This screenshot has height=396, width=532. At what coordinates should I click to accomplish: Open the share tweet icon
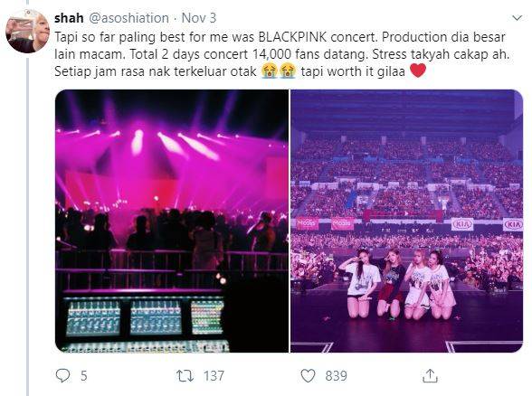click(x=431, y=376)
